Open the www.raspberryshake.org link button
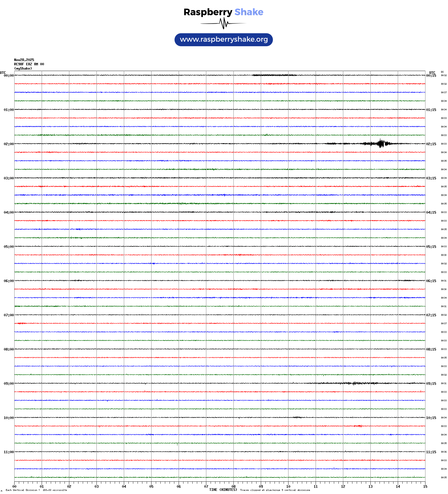Viewport: 448px width, 494px height. [x=223, y=40]
